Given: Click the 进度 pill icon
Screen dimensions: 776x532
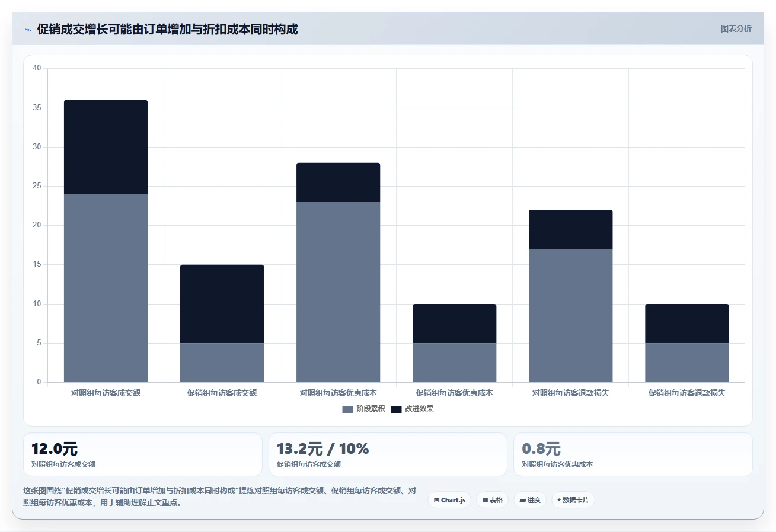Looking at the screenshot, I should coord(522,500).
